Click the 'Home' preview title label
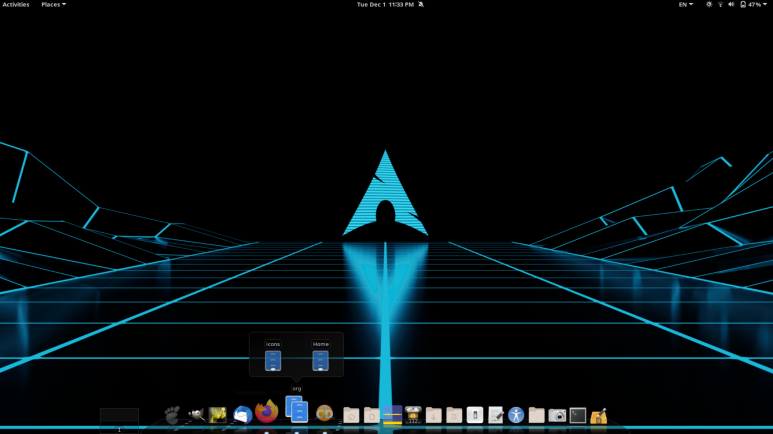 [320, 344]
